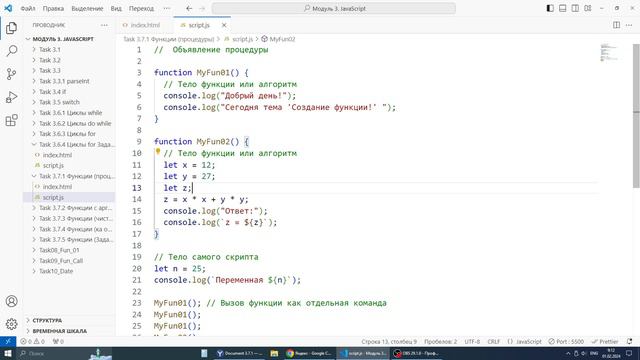Go back with the left arrow in the title bar
The width and height of the screenshot is (640, 360).
189,8
